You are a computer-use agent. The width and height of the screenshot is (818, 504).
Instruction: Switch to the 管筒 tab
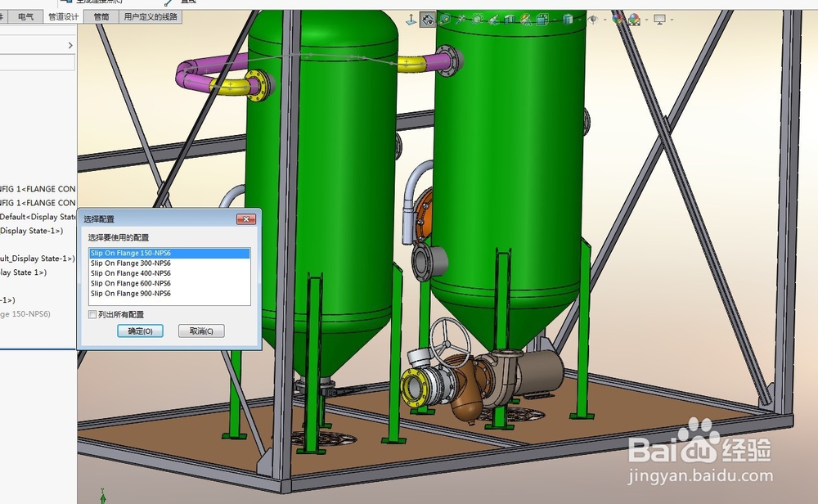point(101,16)
